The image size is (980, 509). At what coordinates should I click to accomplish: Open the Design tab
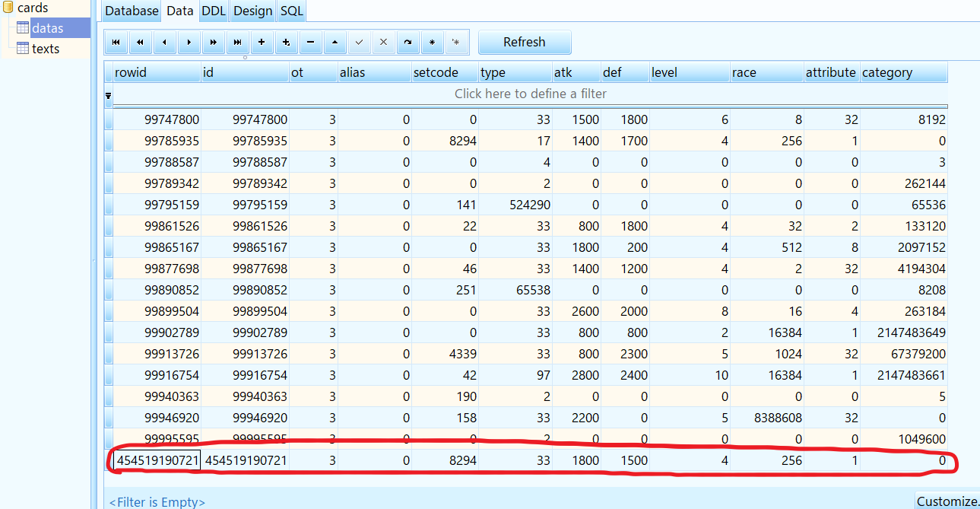(x=253, y=11)
